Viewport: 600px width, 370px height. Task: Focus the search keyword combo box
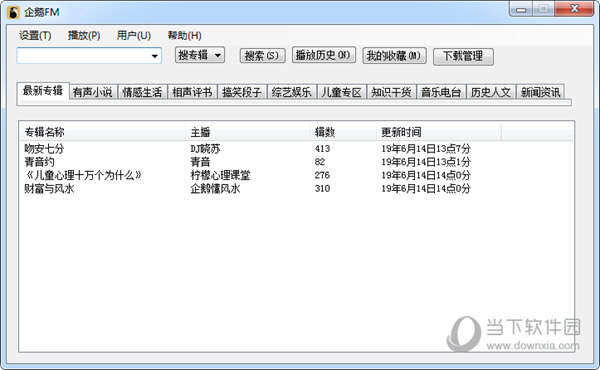coord(89,56)
